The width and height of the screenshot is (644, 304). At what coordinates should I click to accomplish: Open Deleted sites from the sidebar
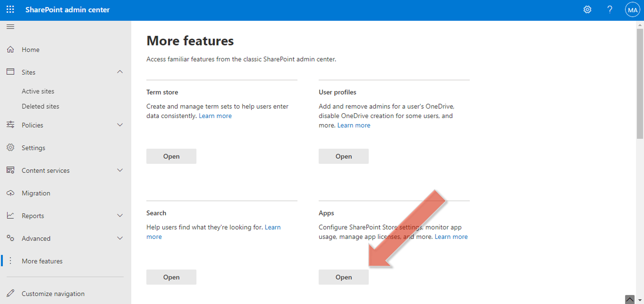(x=41, y=106)
